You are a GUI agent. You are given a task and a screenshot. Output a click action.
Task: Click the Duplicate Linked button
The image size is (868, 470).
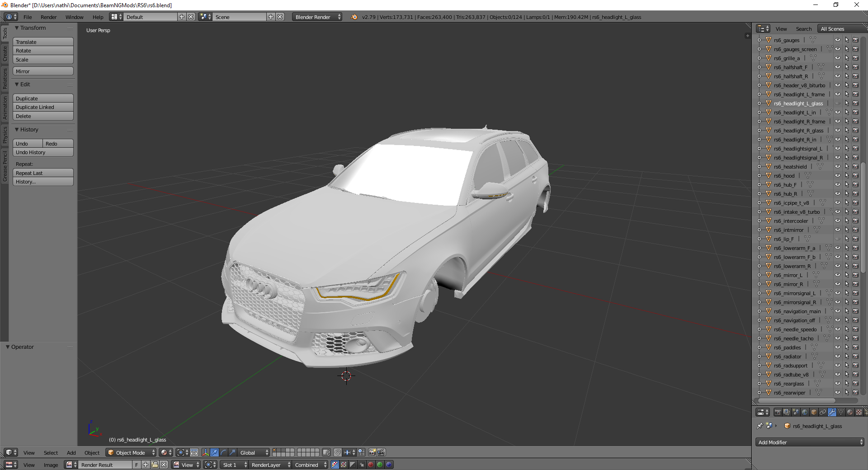43,107
